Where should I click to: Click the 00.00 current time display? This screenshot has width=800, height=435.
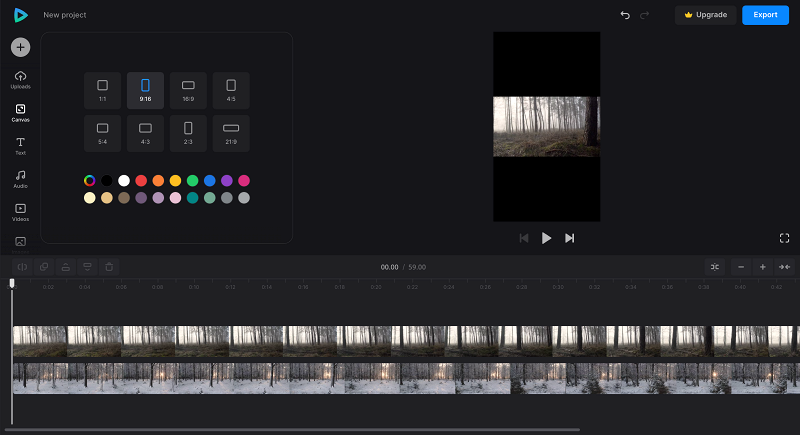tap(389, 267)
